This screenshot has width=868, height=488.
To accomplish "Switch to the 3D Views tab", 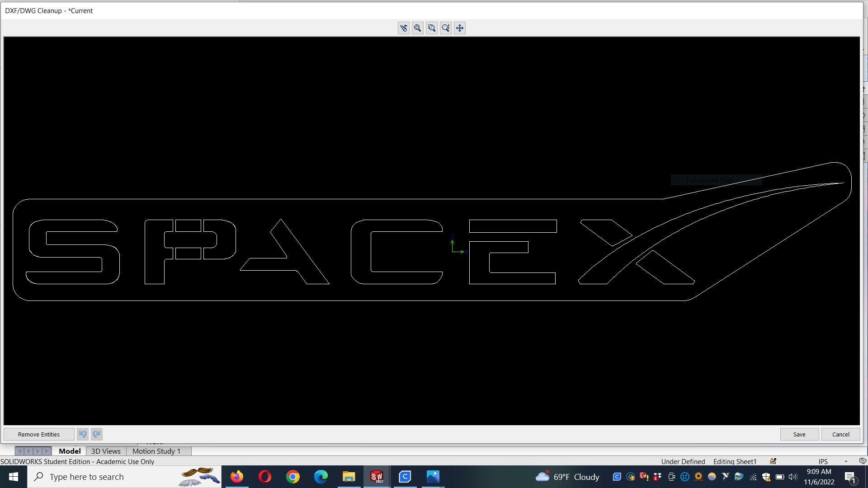I will [x=105, y=451].
